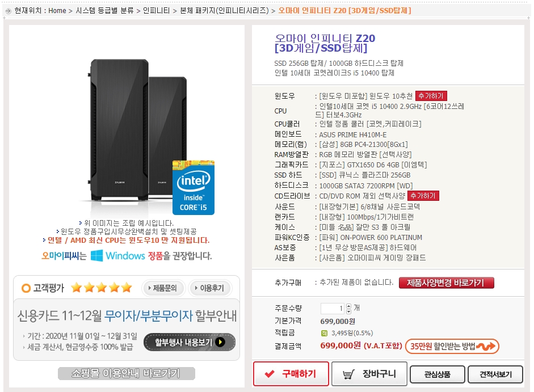Click 추가하기 next to 윈도우 10추천
Viewport: 534px width, 392px height.
(x=431, y=96)
